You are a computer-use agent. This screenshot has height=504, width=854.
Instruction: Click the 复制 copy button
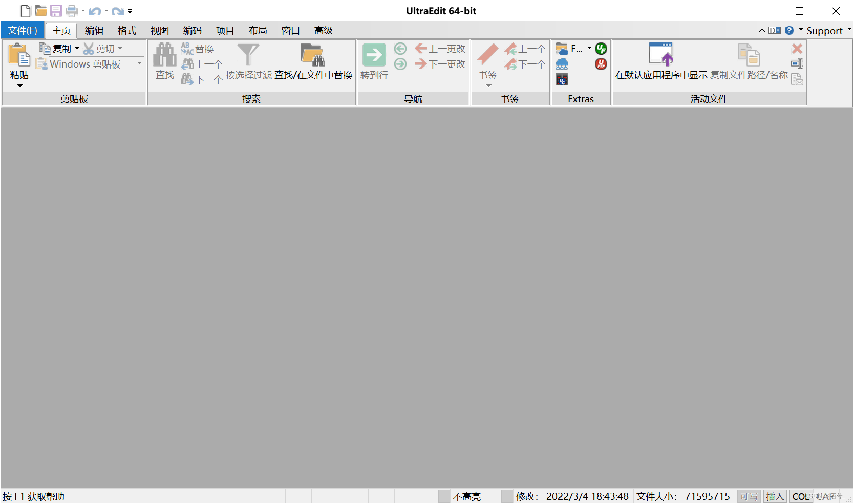coord(55,49)
